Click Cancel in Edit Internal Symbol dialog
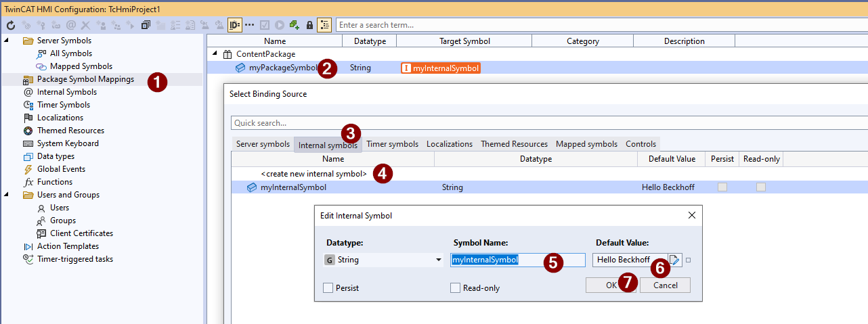 pos(665,285)
